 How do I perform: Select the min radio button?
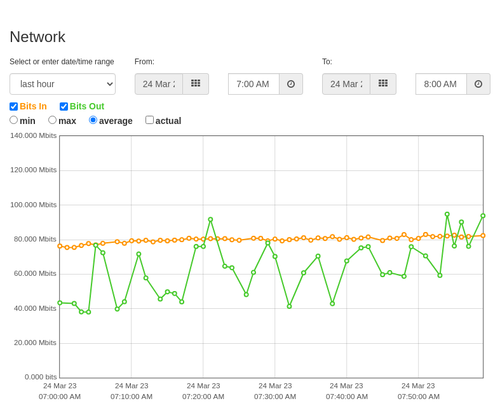pos(14,120)
